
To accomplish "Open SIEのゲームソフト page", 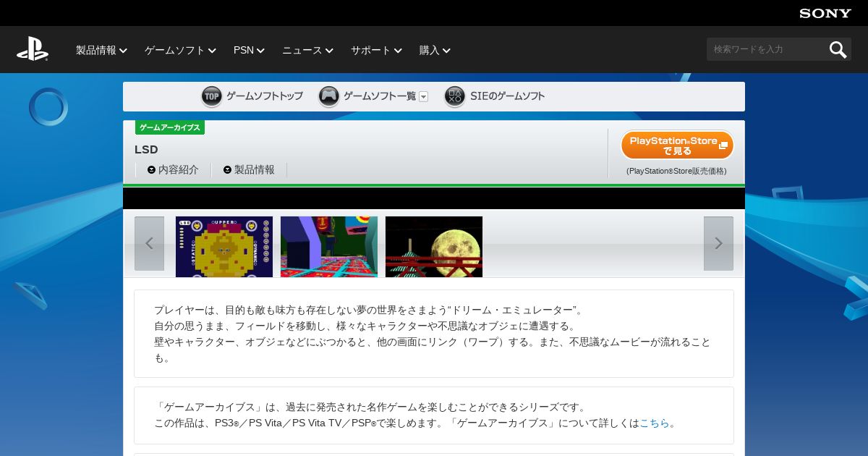I will [507, 96].
